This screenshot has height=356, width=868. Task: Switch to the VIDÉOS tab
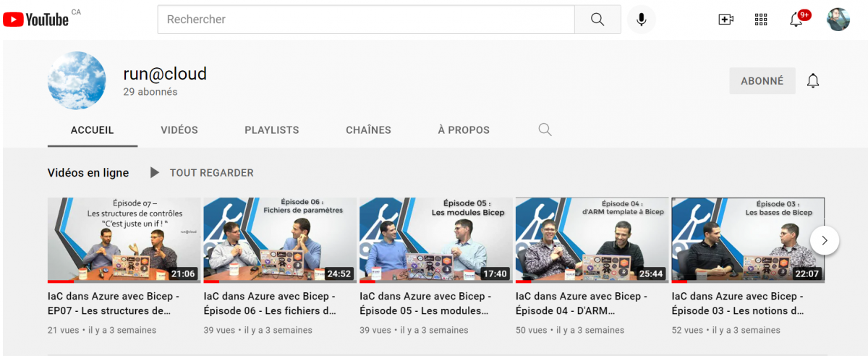click(x=179, y=130)
